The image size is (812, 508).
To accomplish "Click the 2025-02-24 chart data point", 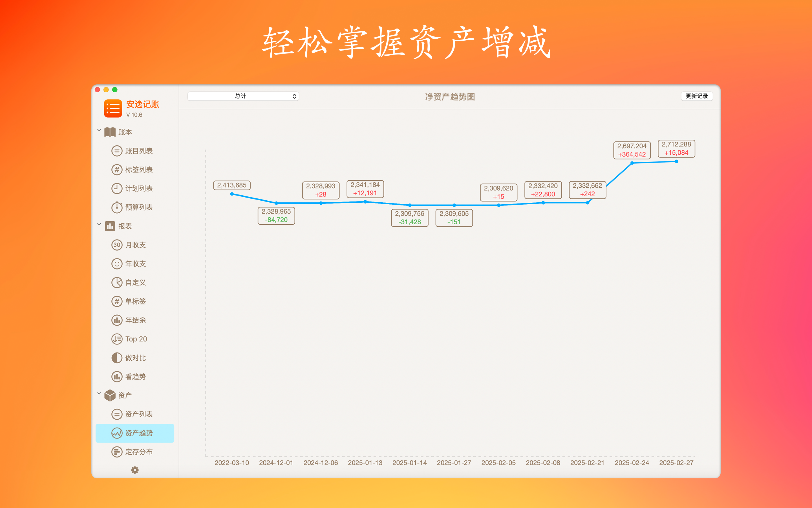I will (632, 163).
